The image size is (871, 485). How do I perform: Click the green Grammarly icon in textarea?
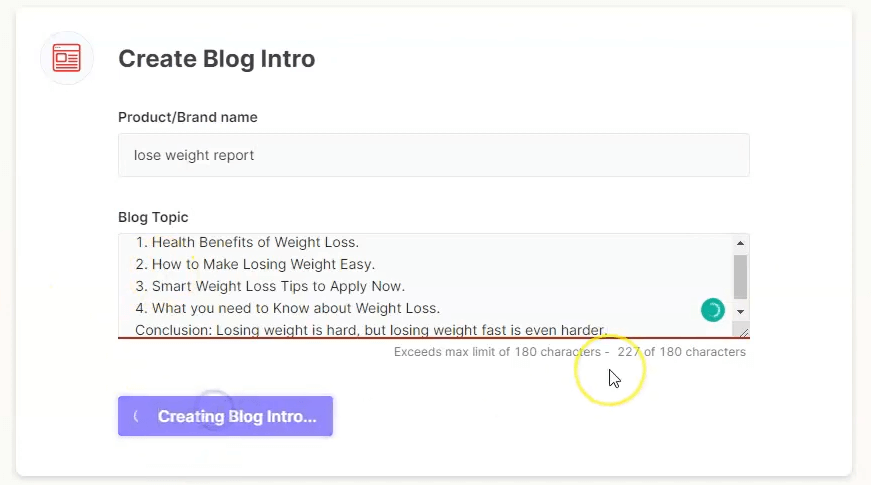click(713, 310)
